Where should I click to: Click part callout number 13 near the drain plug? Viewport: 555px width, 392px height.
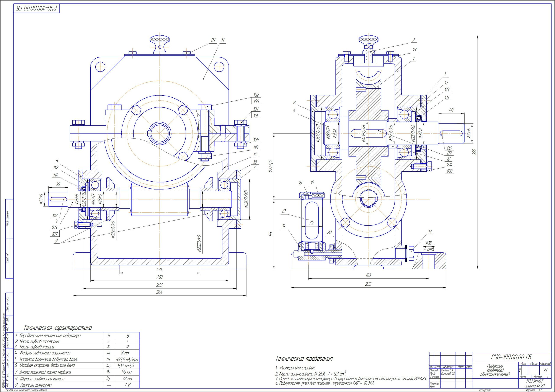(430, 232)
